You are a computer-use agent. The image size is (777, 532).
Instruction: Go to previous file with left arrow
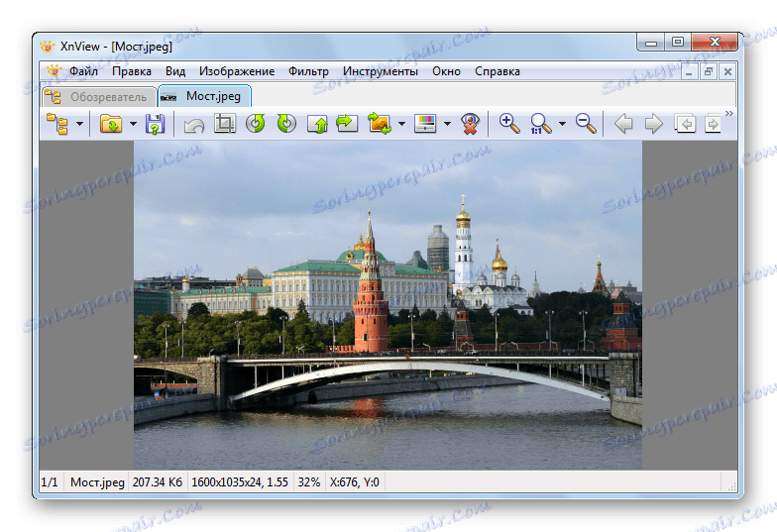623,123
